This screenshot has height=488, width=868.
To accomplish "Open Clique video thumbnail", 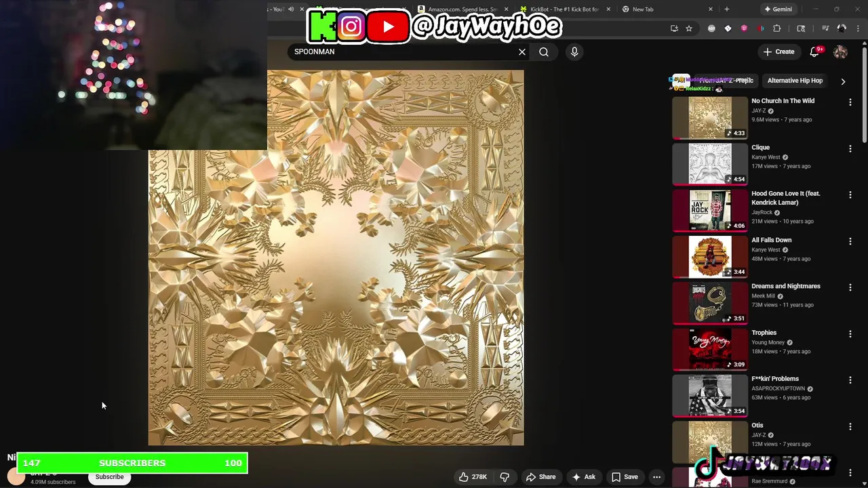I will point(710,164).
